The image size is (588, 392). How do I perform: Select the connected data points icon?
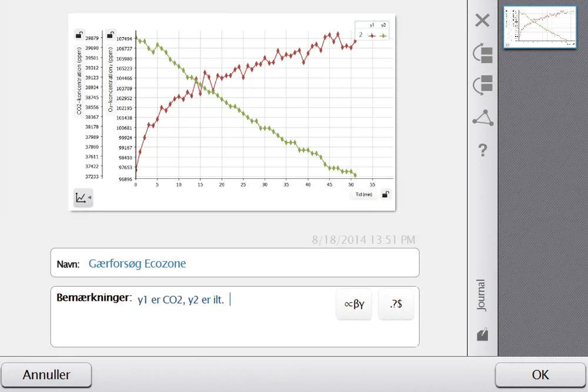pos(482,117)
